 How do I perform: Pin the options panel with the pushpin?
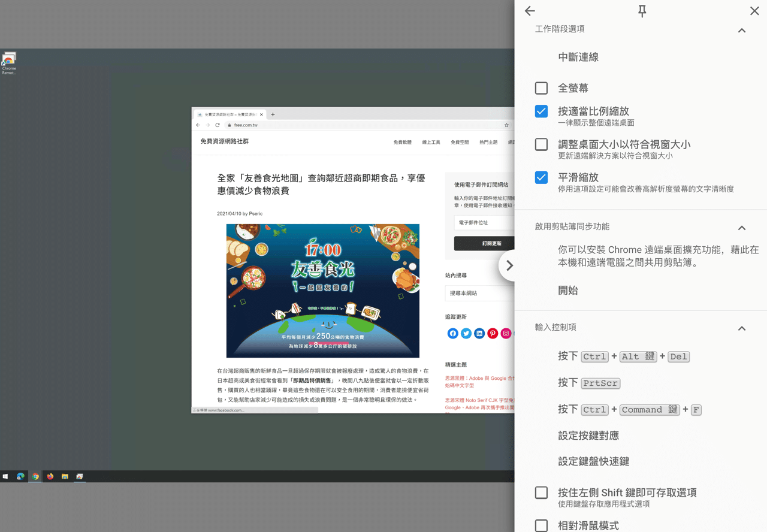tap(642, 11)
